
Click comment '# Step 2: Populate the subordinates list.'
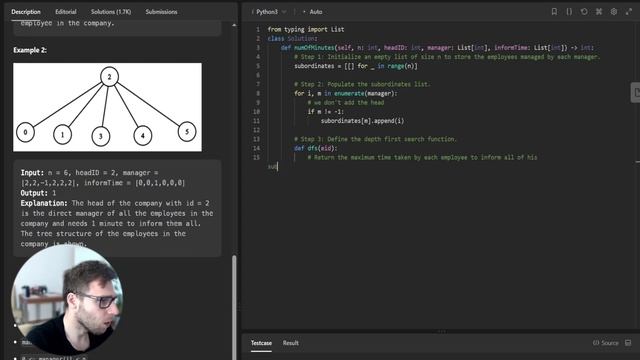[362, 84]
